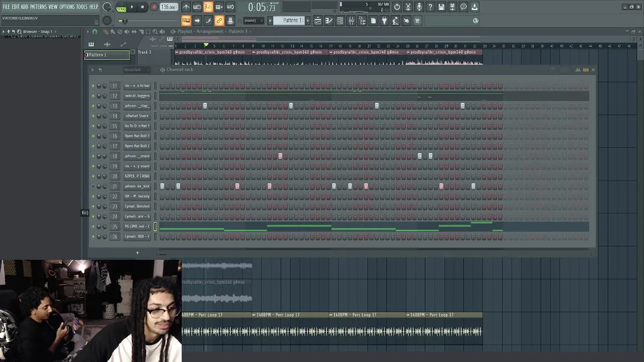
Task: Add channel with plus button below rack
Action: pyautogui.click(x=137, y=253)
